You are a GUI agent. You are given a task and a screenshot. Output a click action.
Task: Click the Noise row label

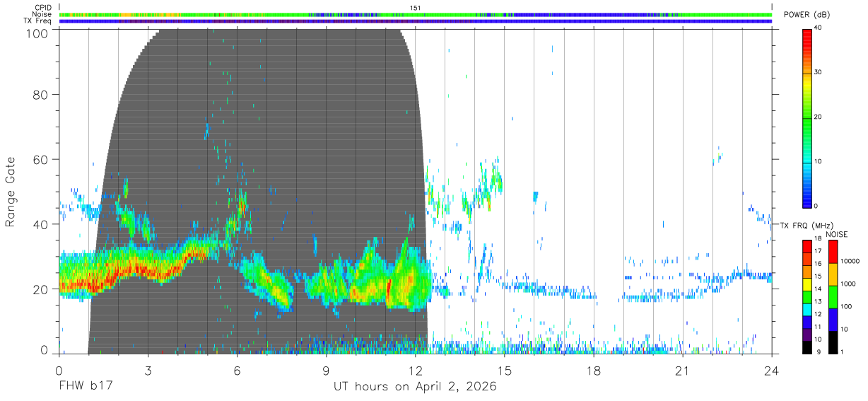(43, 14)
